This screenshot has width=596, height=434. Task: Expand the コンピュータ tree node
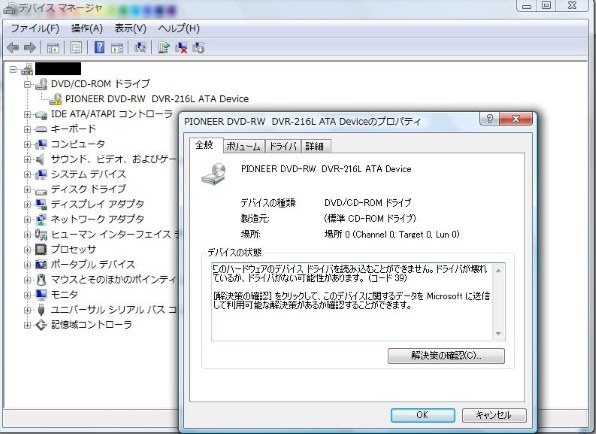(x=27, y=144)
